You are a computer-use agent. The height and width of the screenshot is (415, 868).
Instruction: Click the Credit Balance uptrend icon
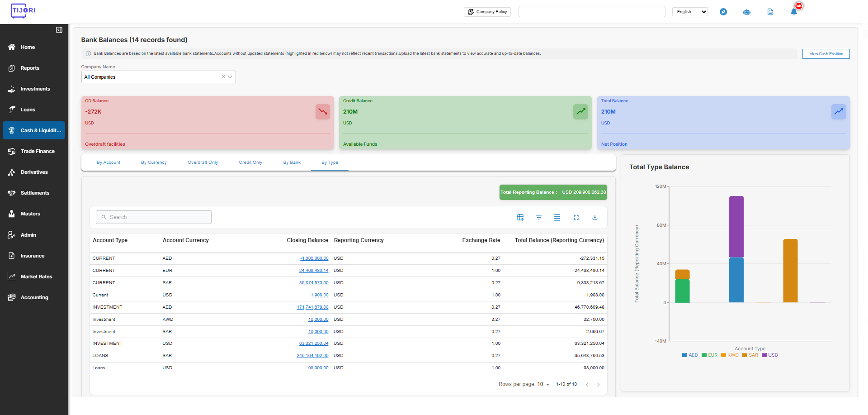click(581, 111)
